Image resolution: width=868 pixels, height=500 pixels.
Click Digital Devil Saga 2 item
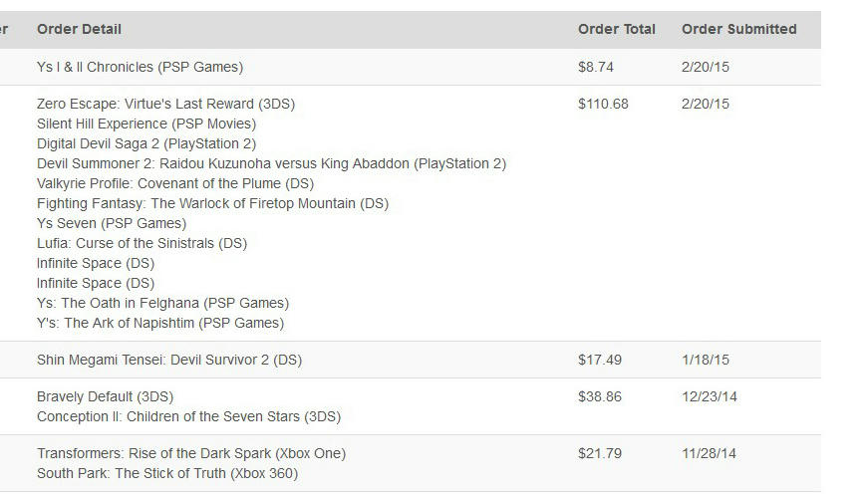coord(145,144)
